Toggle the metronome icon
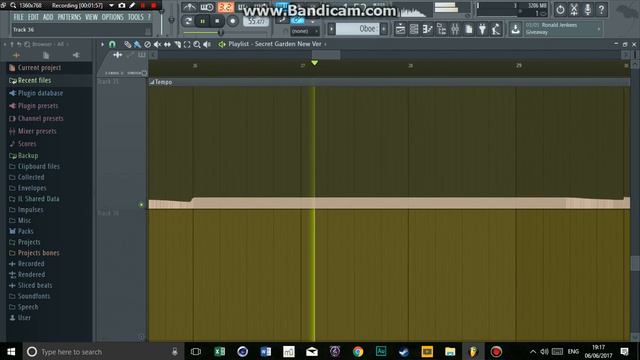The width and height of the screenshot is (640, 360). [x=189, y=7]
